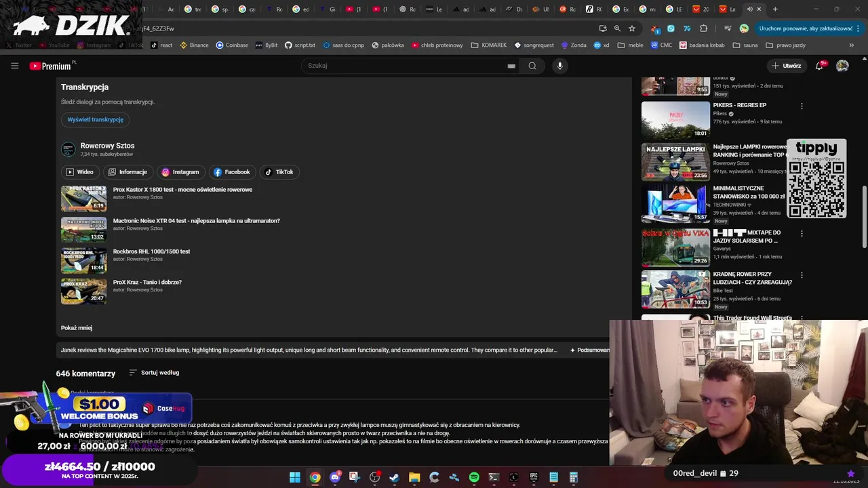Click 'Uruchom ponownie, aby zaktualizować' button
The height and width of the screenshot is (488, 868).
(808, 28)
